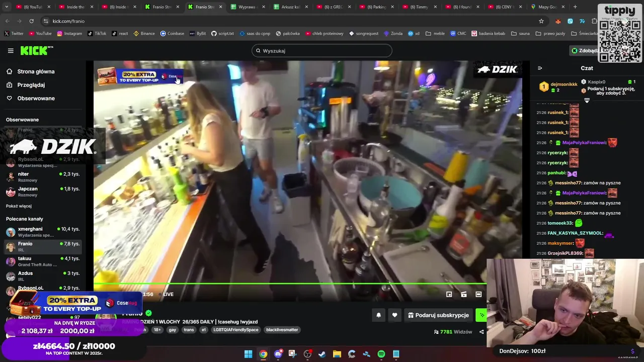
Task: Open the script.txt GitHub bookmark
Action: [222, 34]
